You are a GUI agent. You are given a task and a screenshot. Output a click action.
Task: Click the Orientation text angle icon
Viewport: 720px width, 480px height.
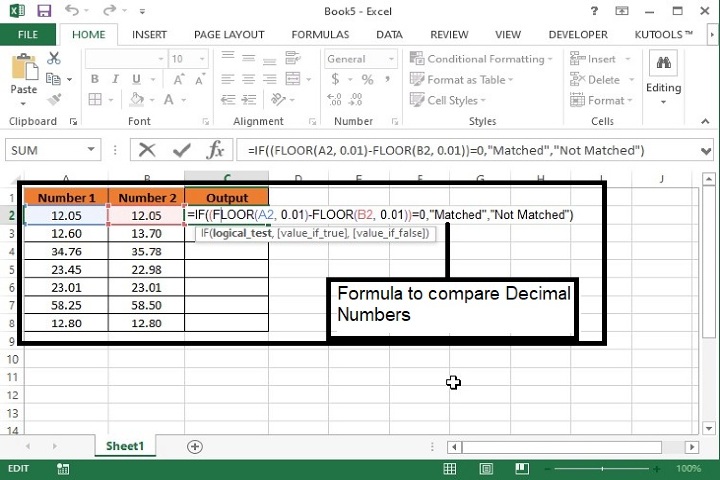click(x=278, y=99)
